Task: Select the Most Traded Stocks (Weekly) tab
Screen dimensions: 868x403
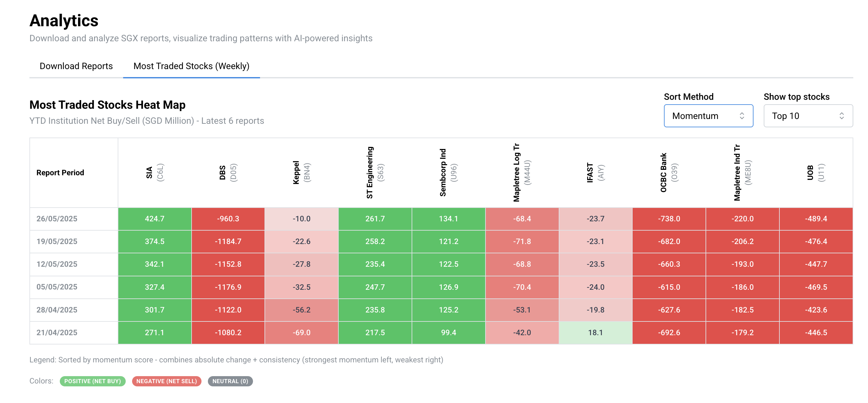Action: (x=191, y=66)
